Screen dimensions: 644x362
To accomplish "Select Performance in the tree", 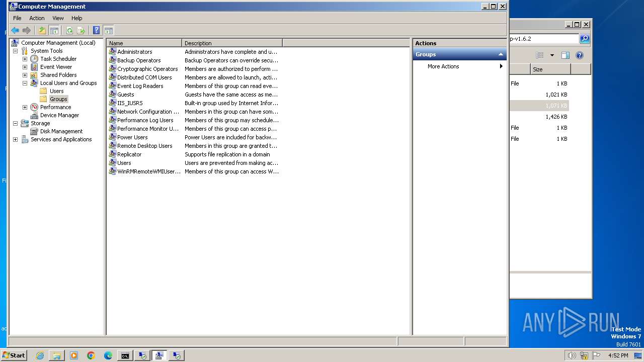I will (55, 107).
